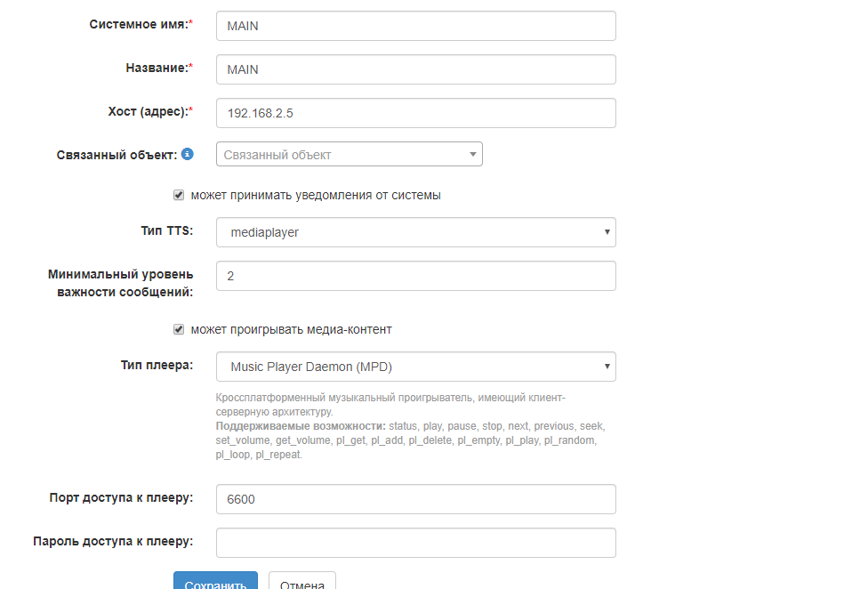Click the Сохранить button
868x589 pixels.
coord(215,581)
